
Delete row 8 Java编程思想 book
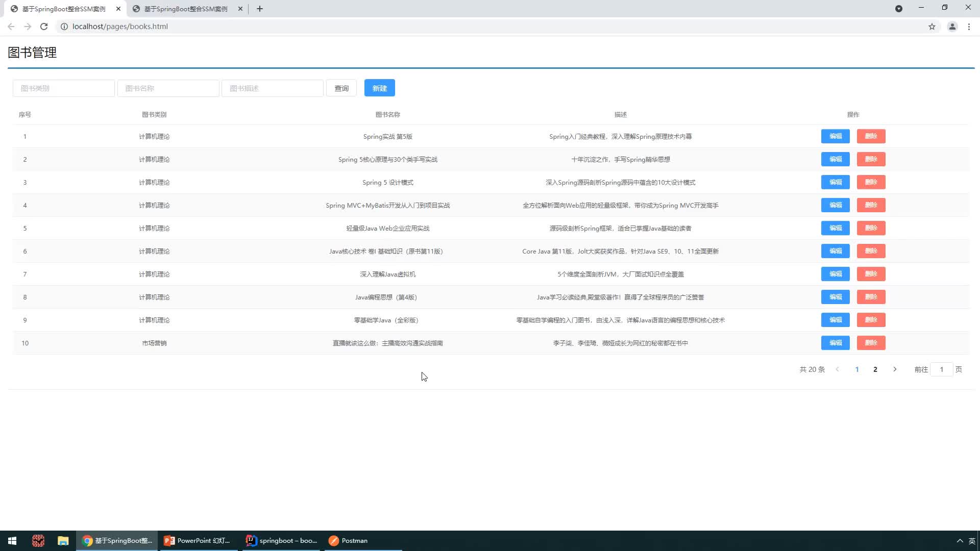tap(871, 297)
